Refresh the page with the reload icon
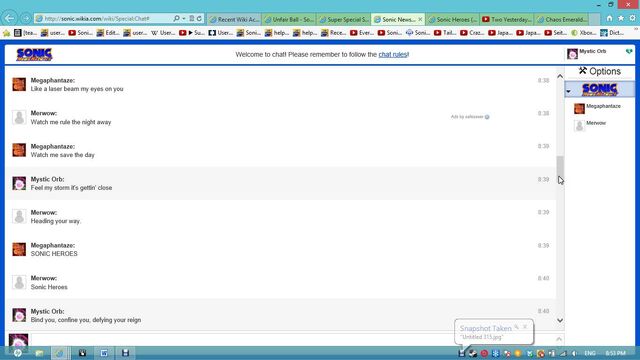 (199, 19)
